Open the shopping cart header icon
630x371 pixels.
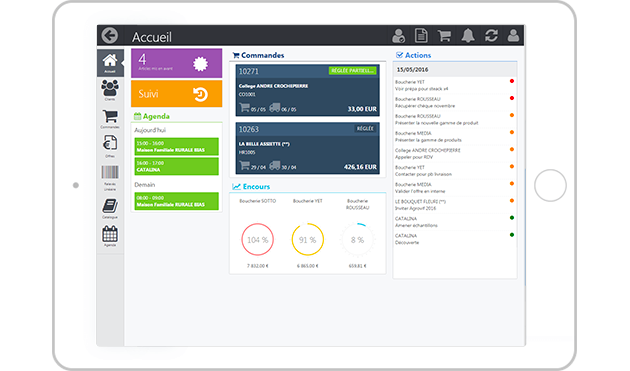(x=444, y=35)
